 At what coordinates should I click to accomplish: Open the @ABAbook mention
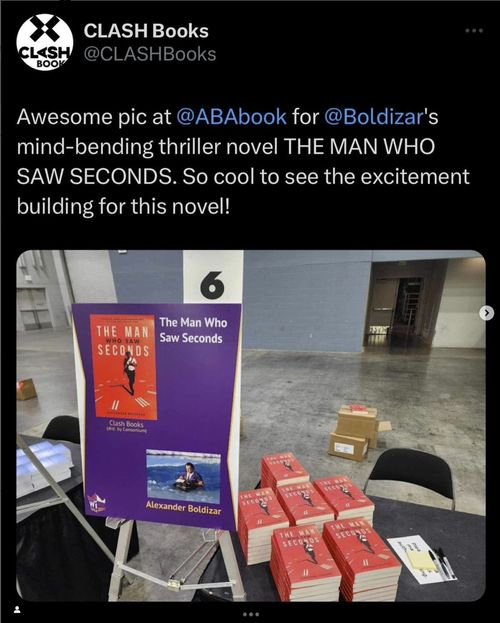point(231,116)
